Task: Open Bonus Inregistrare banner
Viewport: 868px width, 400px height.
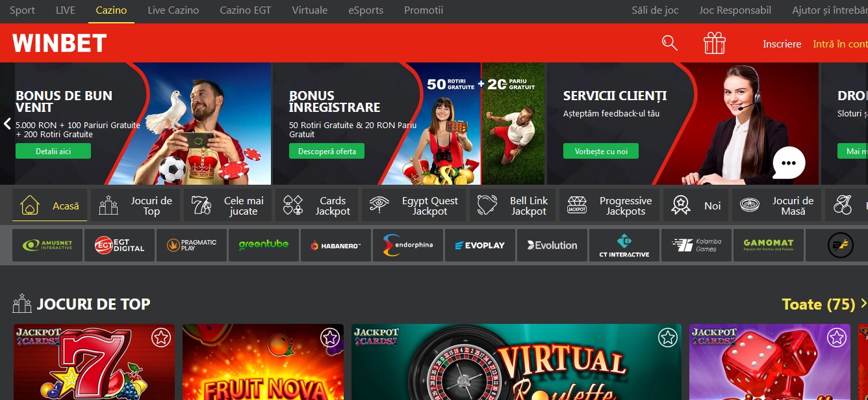Action: [x=409, y=124]
